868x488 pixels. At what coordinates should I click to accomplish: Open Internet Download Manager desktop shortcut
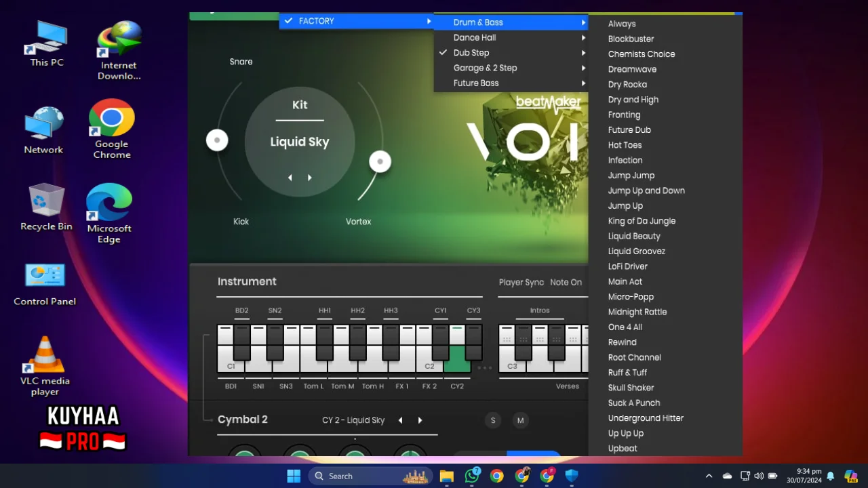pos(119,50)
